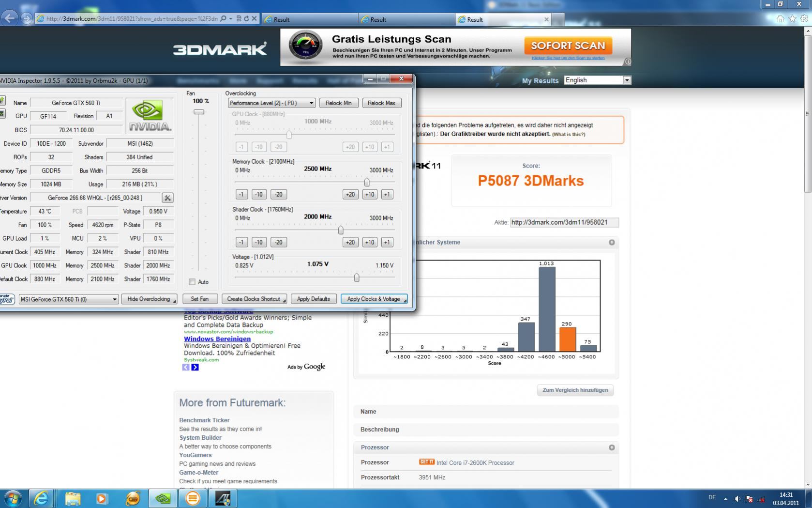Close the active Result tab

tap(546, 19)
